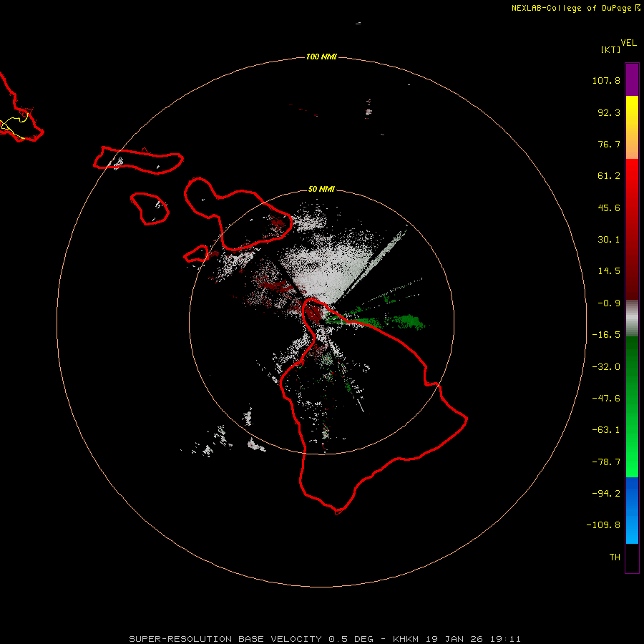Click the 76.7 legend value
Screen dimensions: 644x644
[609, 144]
